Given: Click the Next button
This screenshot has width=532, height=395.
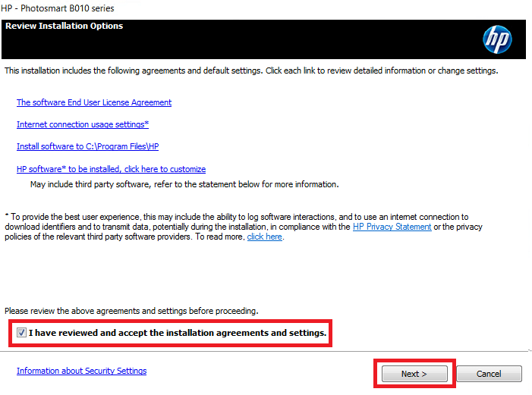Looking at the screenshot, I should 414,374.
